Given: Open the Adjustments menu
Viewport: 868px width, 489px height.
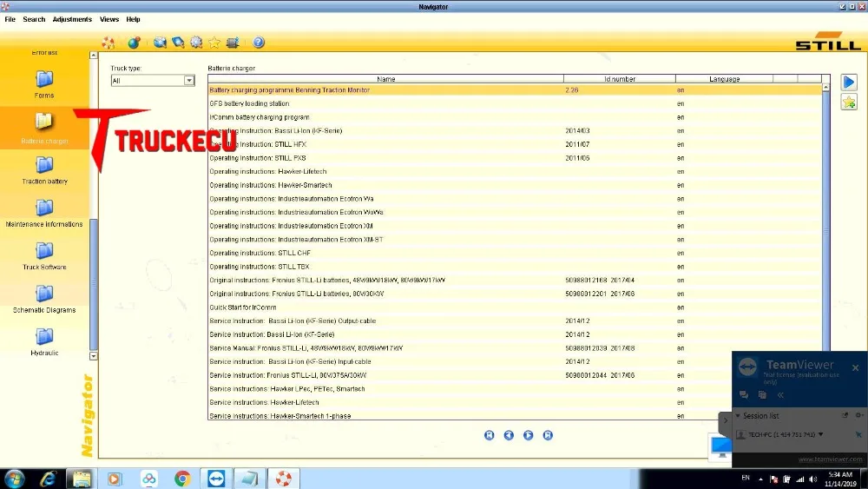Looking at the screenshot, I should point(72,19).
